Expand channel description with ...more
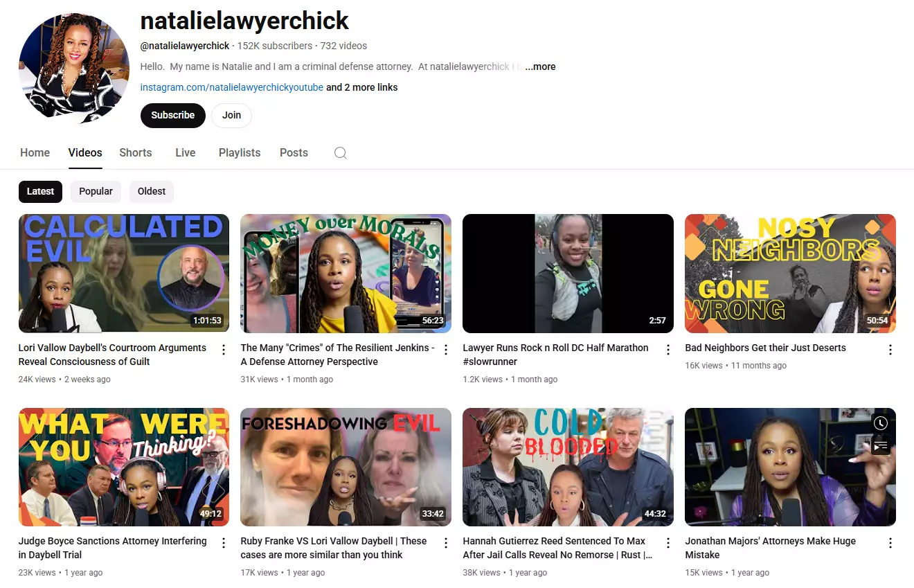 540,66
